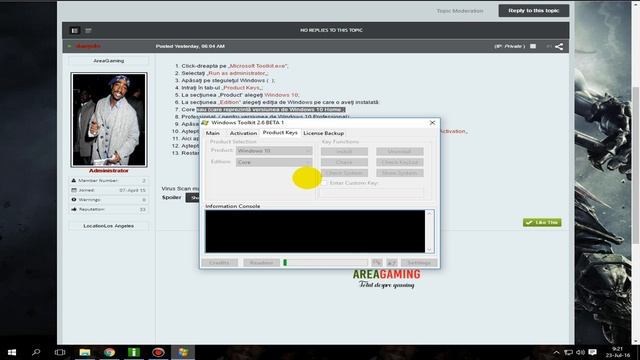The width and height of the screenshot is (640, 360).
Task: Click the taskbar clock showing 9:21
Action: [618, 352]
